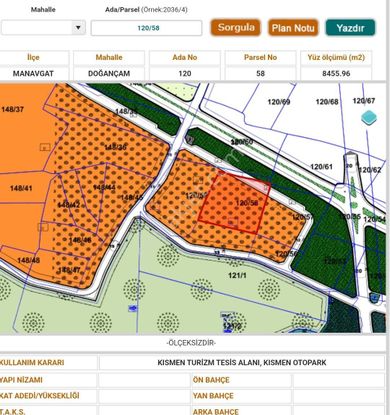Select parcel 148/46 in the dotted zone

click(80, 240)
